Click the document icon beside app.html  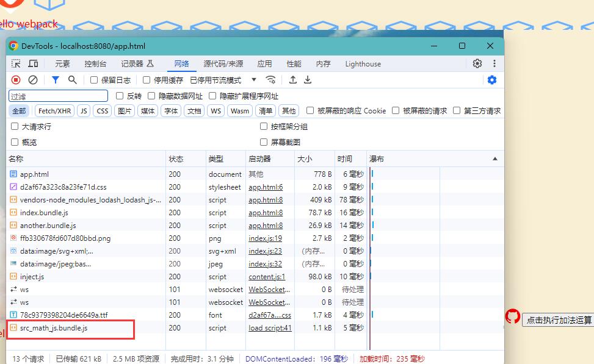point(13,174)
